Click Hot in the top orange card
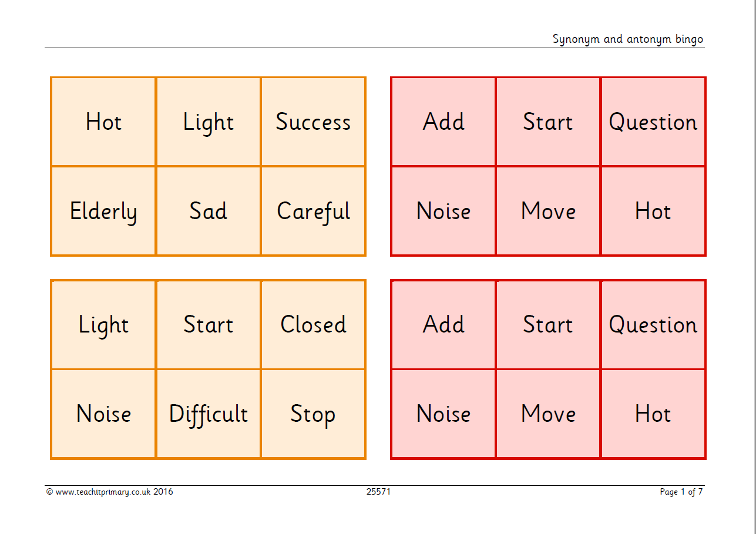 (103, 122)
